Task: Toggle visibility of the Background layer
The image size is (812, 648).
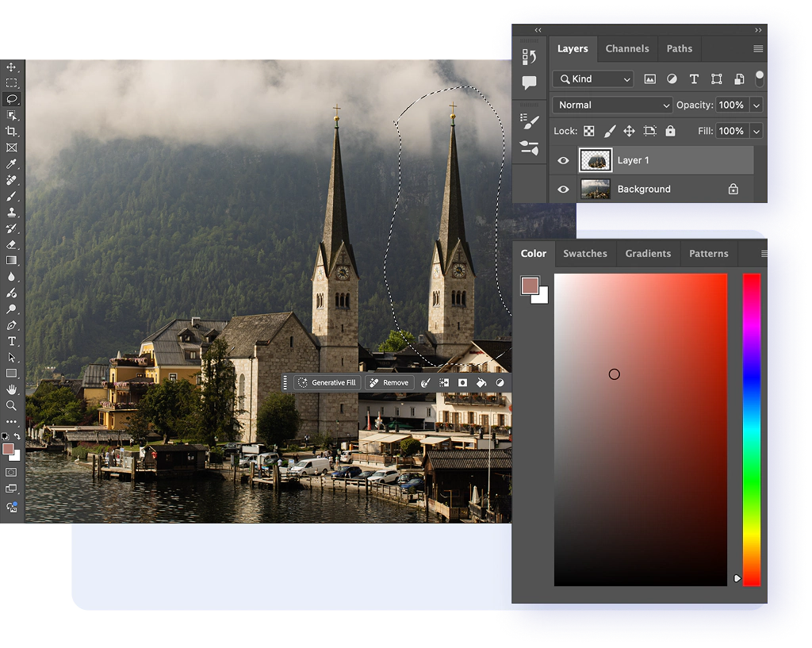Action: click(563, 190)
